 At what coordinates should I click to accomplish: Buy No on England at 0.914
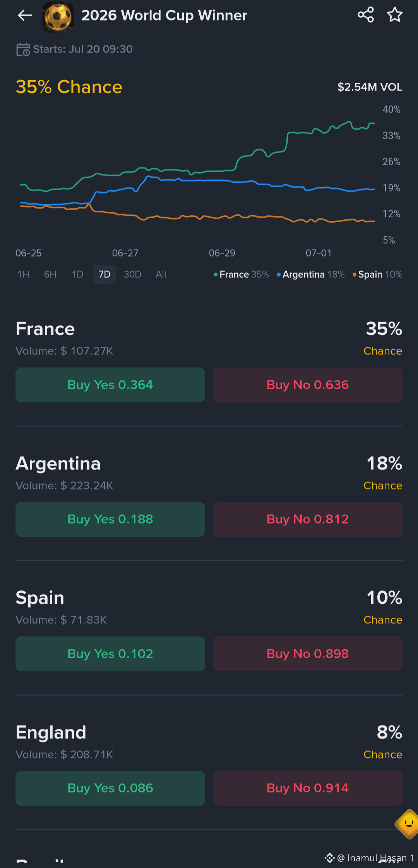click(308, 788)
